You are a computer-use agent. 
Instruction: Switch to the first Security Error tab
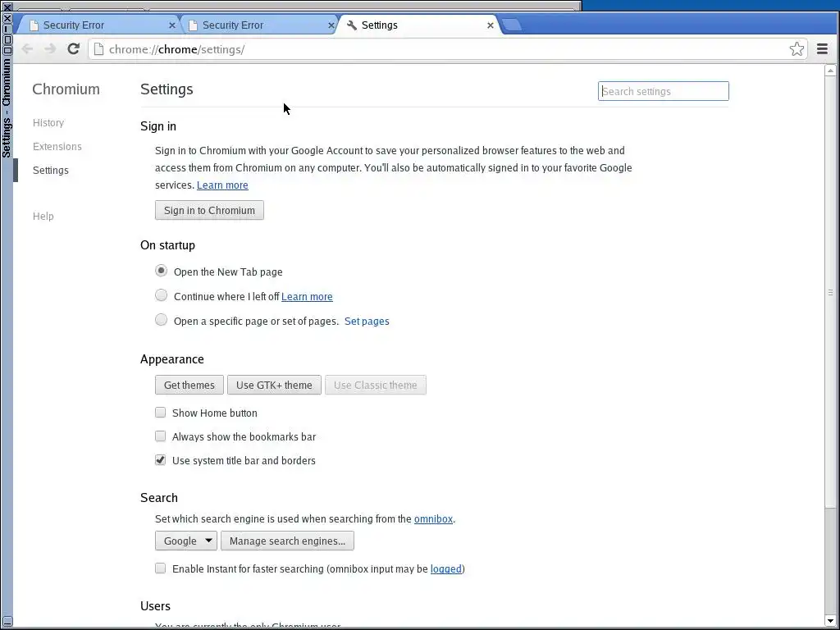click(100, 25)
